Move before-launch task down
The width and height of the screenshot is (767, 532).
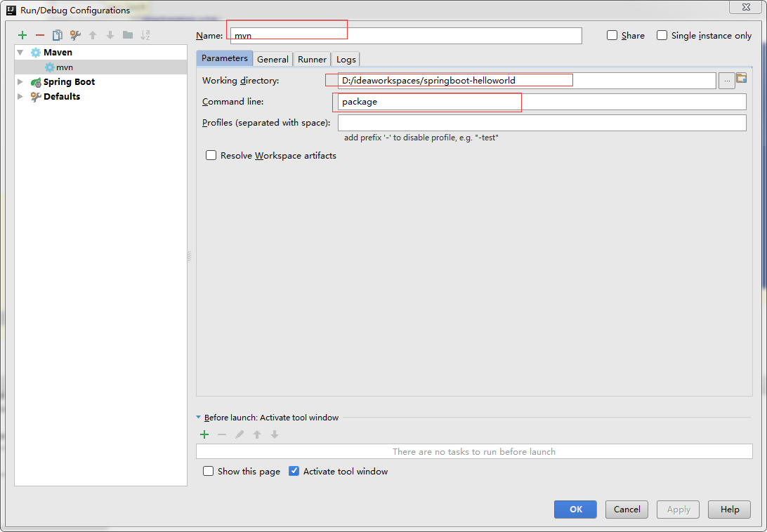[275, 434]
